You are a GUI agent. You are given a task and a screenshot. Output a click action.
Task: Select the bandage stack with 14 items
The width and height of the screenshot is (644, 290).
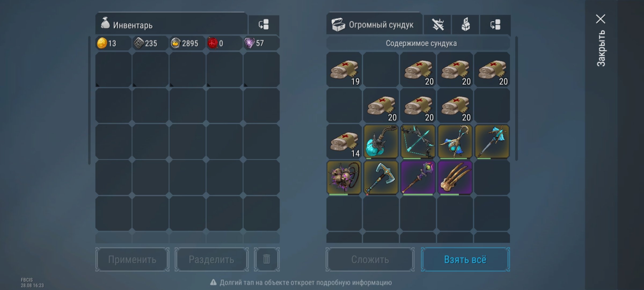pos(344,142)
